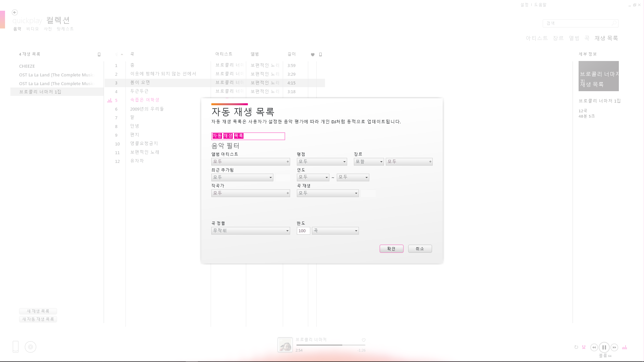Pause the current song
This screenshot has height=362, width=644.
pos(604,348)
